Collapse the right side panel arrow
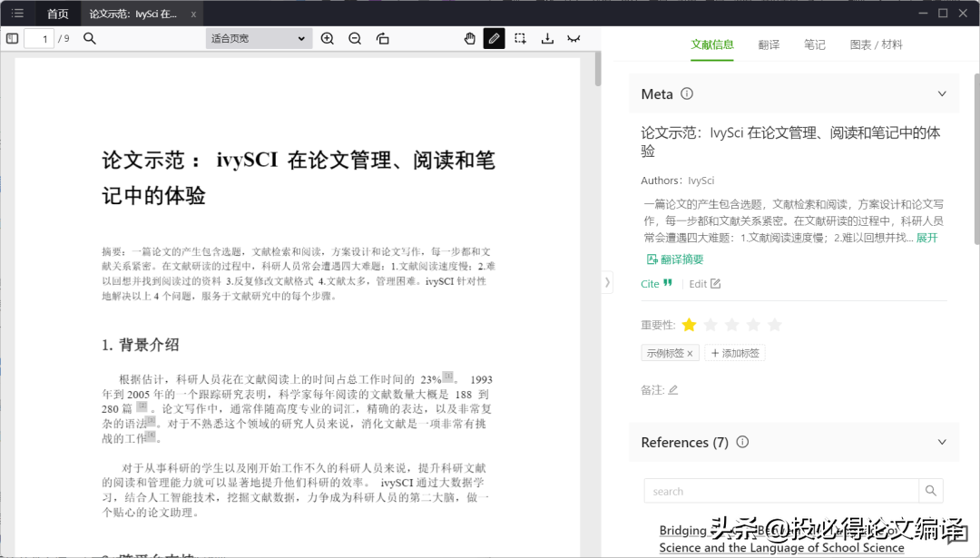 (x=607, y=282)
